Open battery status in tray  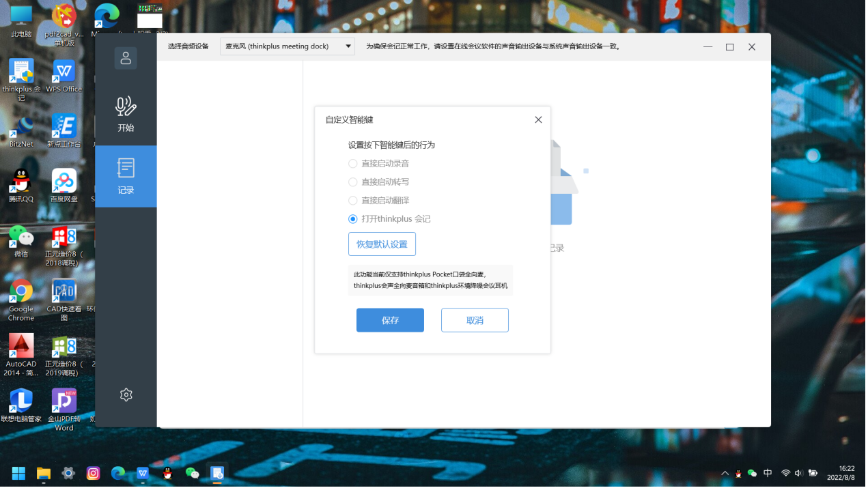[x=815, y=474]
